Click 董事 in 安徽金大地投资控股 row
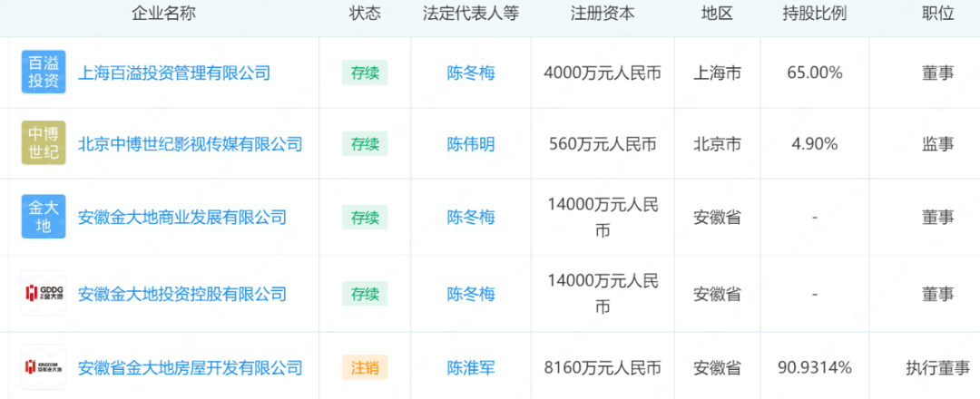The height and width of the screenshot is (399, 980). [937, 294]
